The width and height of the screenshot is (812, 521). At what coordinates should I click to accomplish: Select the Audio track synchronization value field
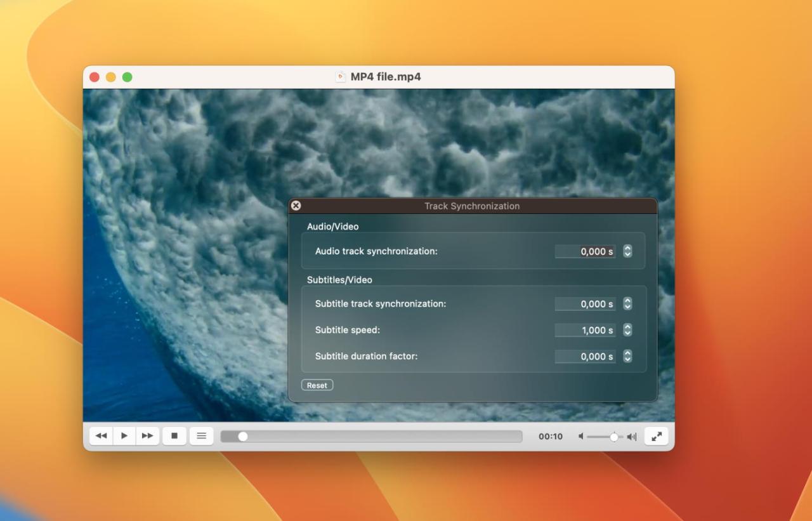[x=585, y=251]
